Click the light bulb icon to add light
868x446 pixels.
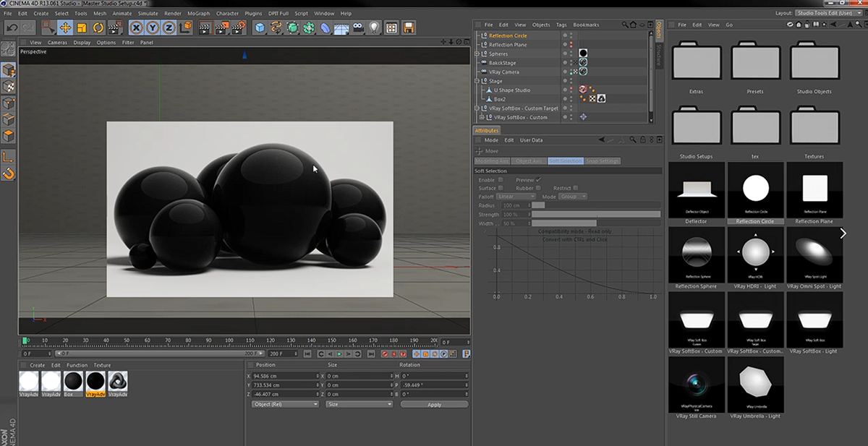point(374,28)
